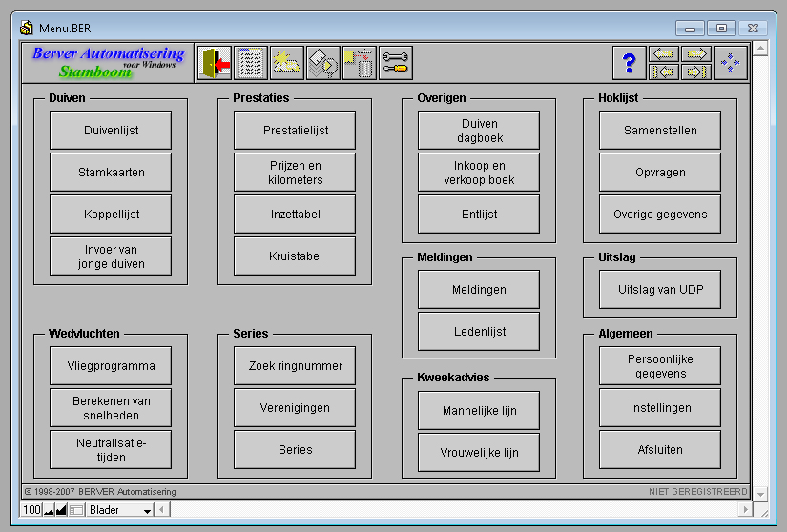Click the zoom out small mountains icon
This screenshot has width=787, height=532.
(49, 510)
